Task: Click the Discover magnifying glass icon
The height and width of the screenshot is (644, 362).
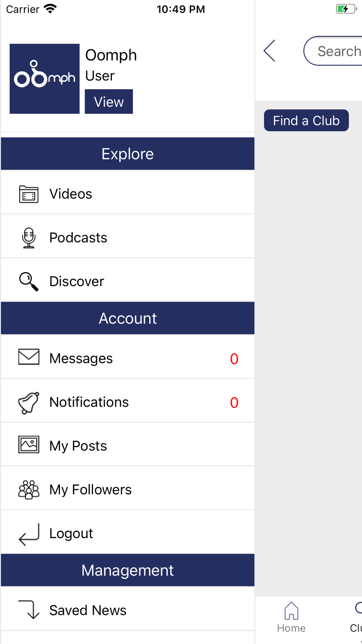Action: pyautogui.click(x=29, y=281)
